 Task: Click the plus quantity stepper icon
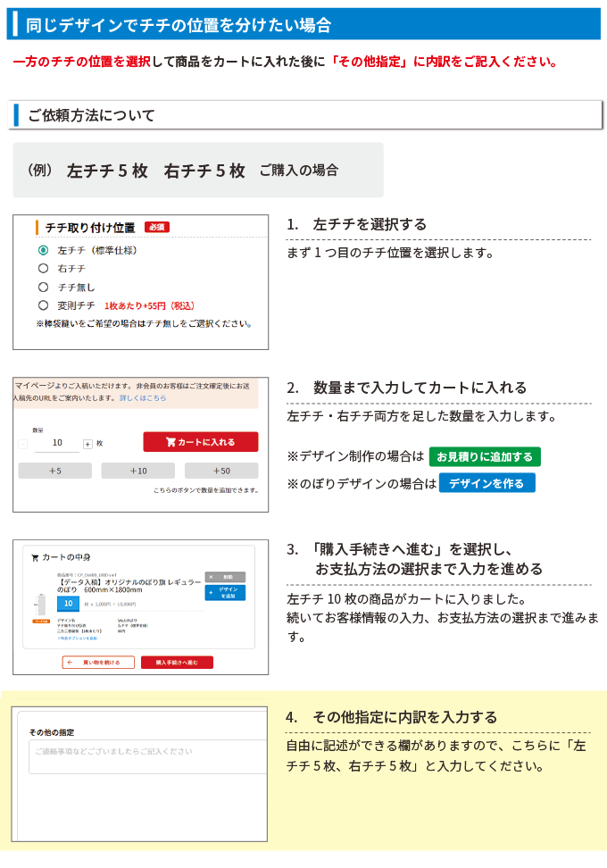pos(87,443)
